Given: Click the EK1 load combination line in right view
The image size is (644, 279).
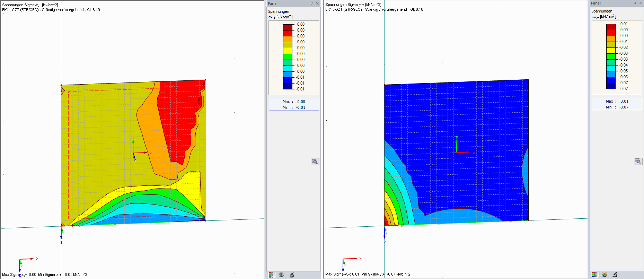Looking at the screenshot, I should pos(374,9).
